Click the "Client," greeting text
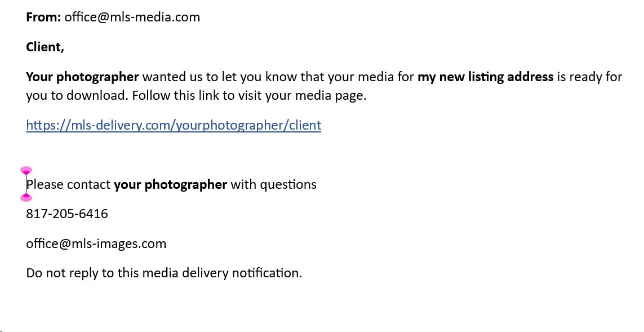 (x=45, y=47)
